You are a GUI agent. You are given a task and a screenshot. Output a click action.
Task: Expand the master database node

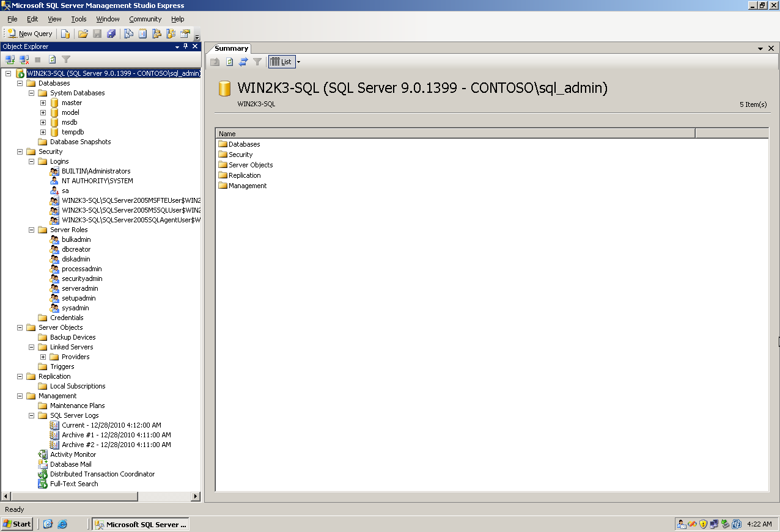coord(43,103)
